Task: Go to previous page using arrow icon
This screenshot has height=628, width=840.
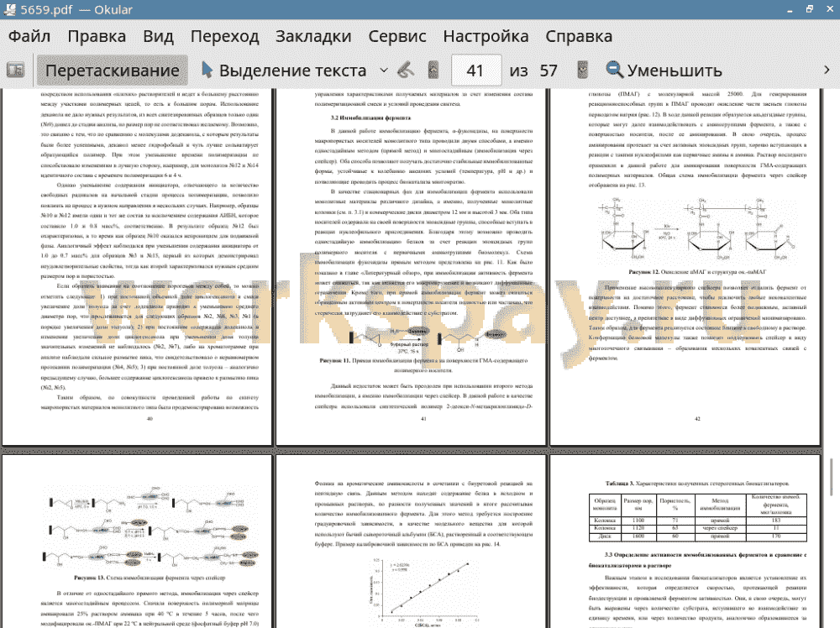Action: click(433, 71)
